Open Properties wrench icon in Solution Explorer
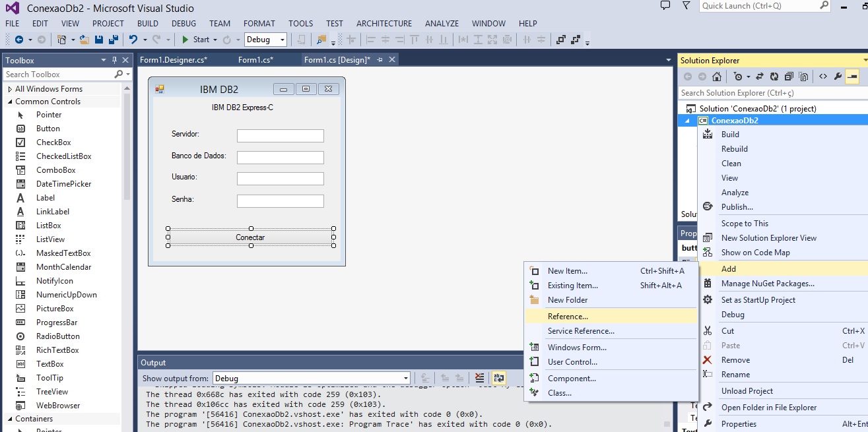Screen dimensions: 868x432 coord(838,77)
